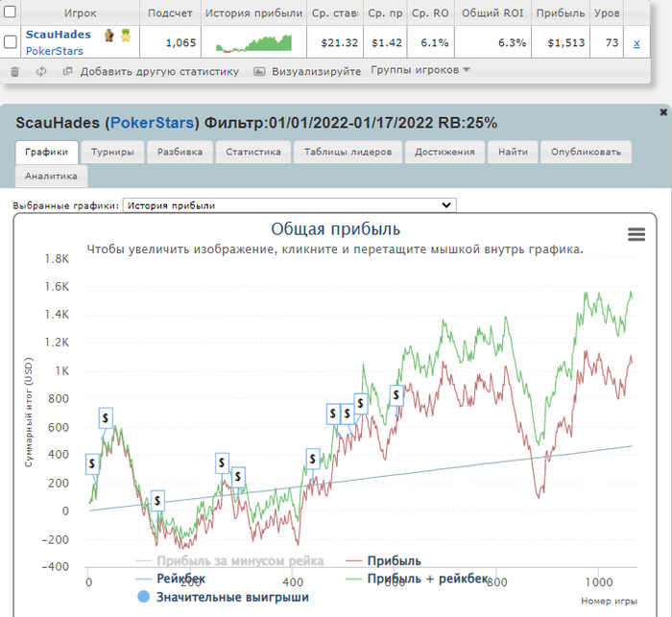Click the $ marker at the chart's far left
Viewport: 672px width, 617px height.
tap(92, 463)
